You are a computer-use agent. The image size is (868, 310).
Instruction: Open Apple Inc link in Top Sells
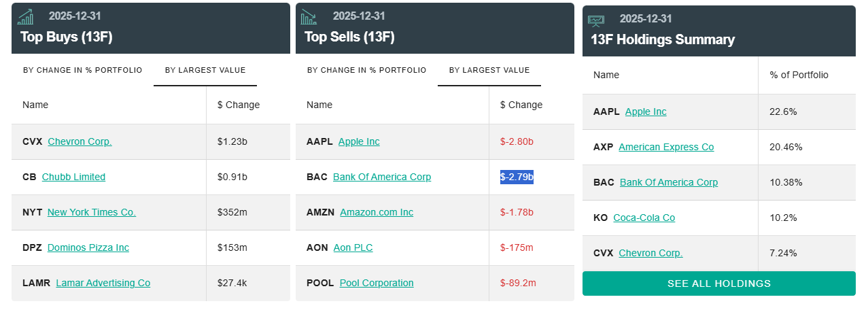(x=359, y=141)
